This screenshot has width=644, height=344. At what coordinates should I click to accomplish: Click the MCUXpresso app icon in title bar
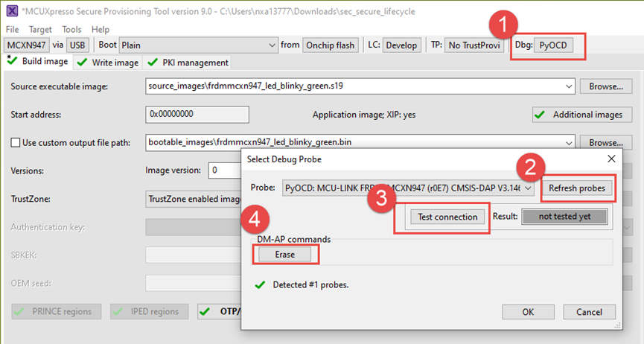coord(12,10)
